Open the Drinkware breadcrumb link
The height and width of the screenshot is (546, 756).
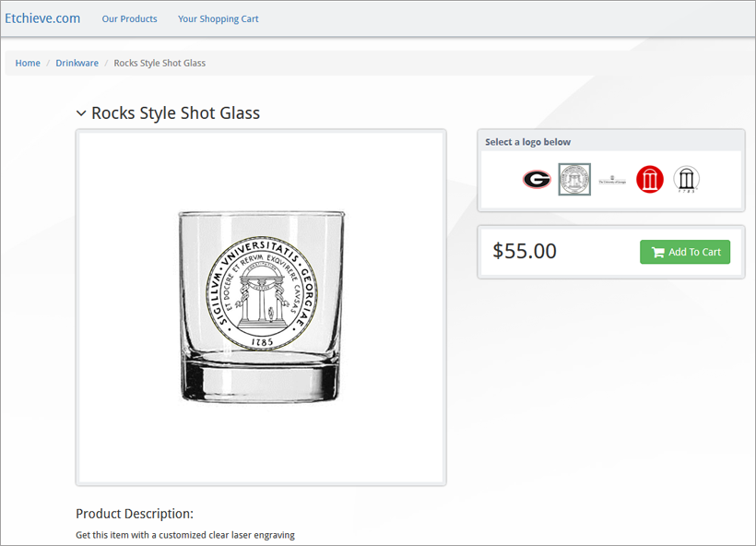click(77, 63)
